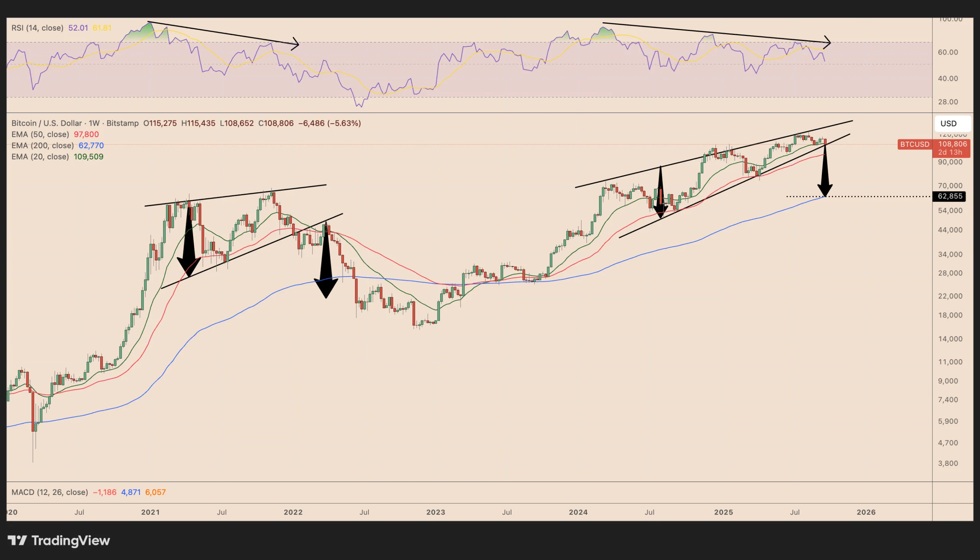Click the Bitcoin / U.S. Dollar symbol title
The width and height of the screenshot is (980, 560).
46,123
